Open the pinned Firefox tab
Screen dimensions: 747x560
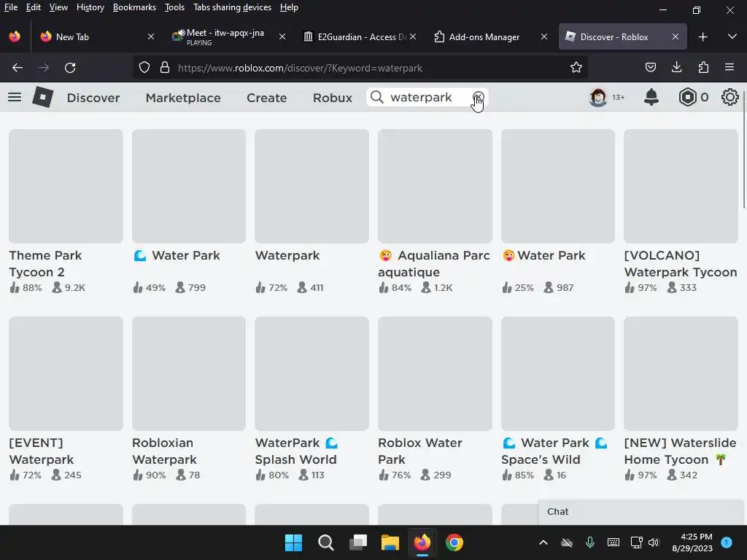pyautogui.click(x=15, y=36)
